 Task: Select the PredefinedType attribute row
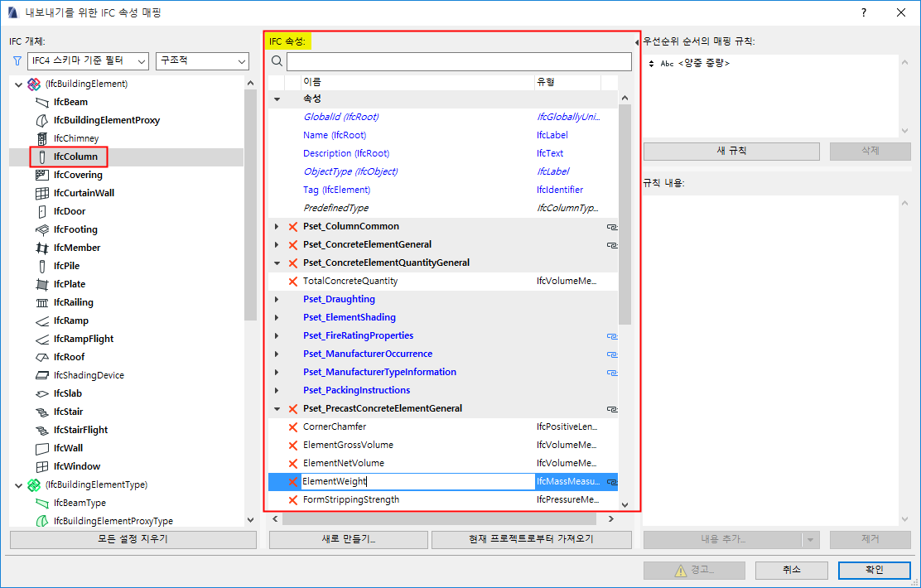coord(443,209)
